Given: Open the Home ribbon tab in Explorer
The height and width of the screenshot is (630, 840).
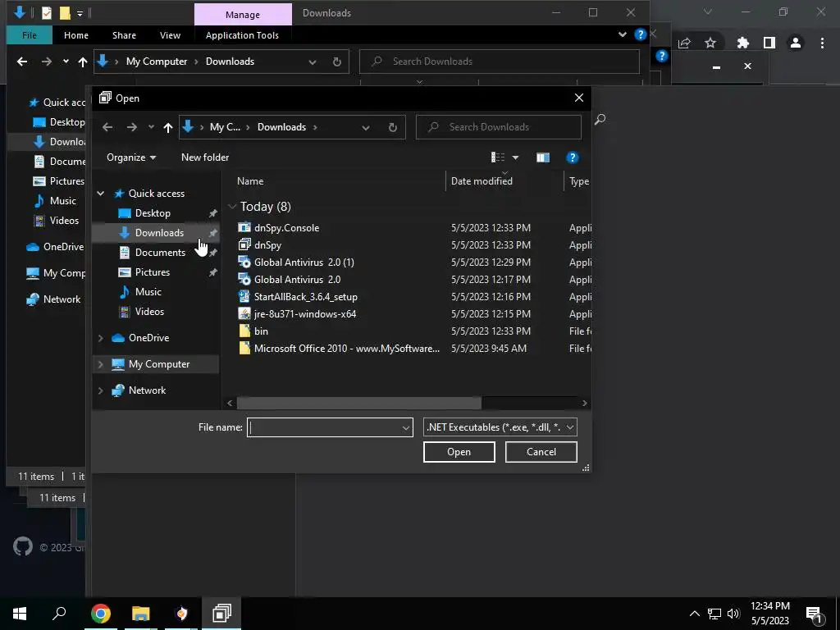Looking at the screenshot, I should (x=76, y=35).
